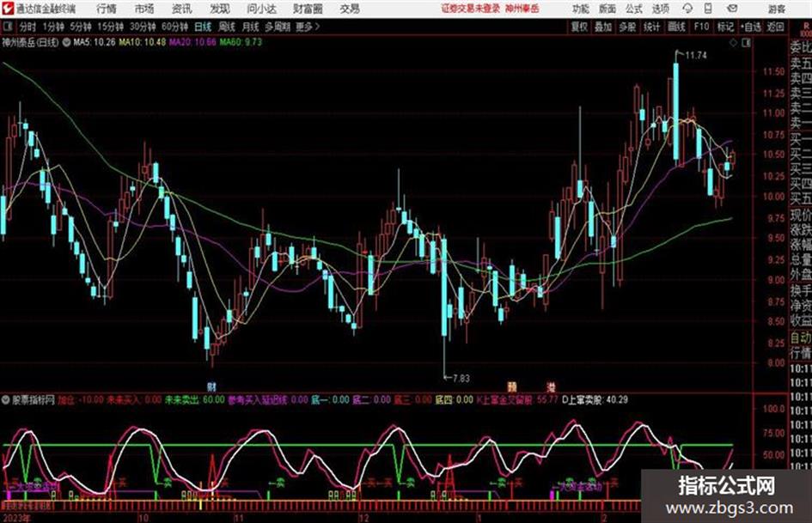812x523 pixels.
Task: Click the 11.50 price axis label
Action: pos(773,72)
